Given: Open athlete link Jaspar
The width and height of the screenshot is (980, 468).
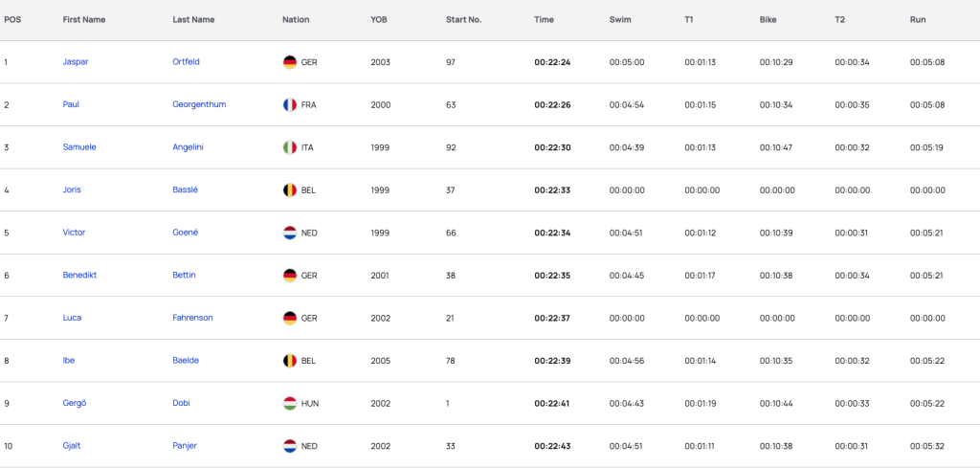Looking at the screenshot, I should click(75, 62).
